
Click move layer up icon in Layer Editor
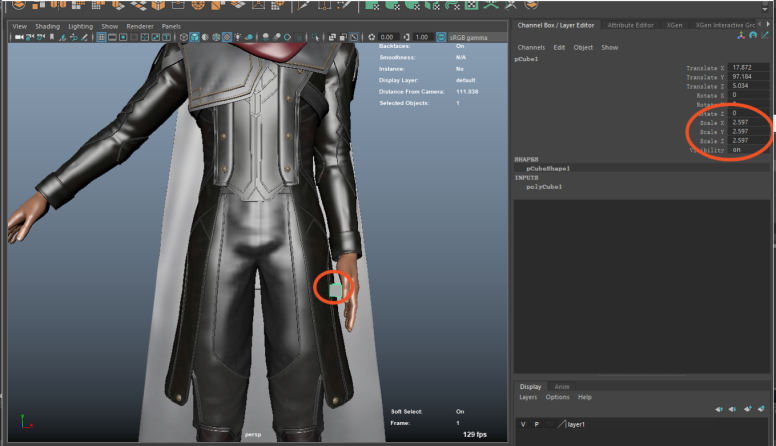point(719,409)
